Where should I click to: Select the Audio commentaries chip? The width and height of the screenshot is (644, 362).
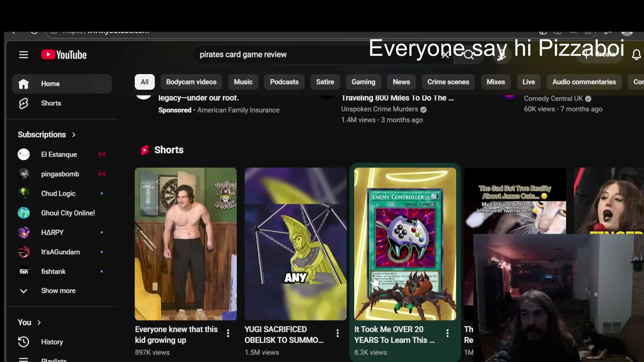[584, 82]
